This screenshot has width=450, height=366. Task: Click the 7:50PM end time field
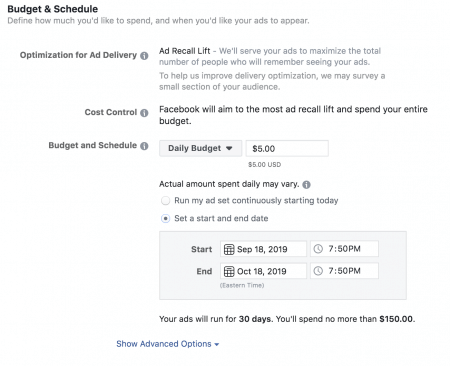(x=344, y=271)
